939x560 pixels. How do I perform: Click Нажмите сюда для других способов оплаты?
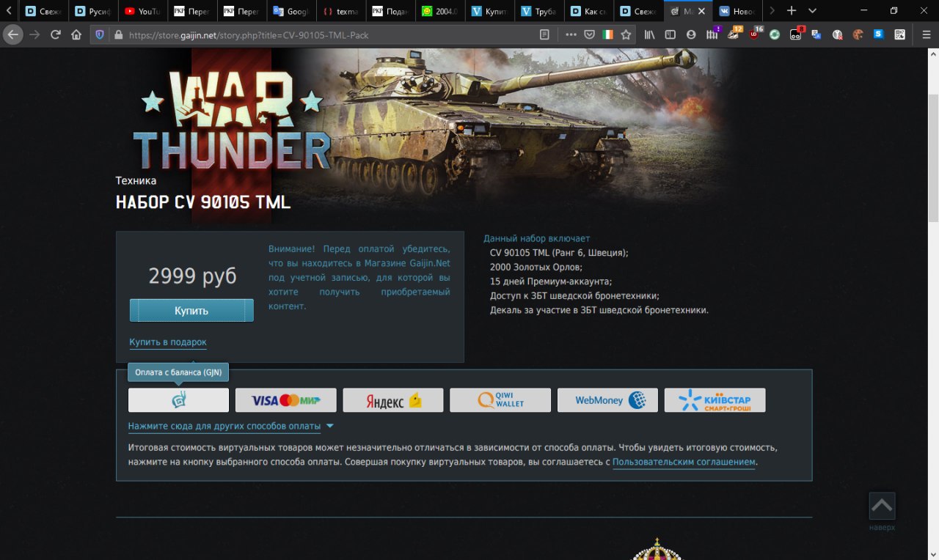224,426
